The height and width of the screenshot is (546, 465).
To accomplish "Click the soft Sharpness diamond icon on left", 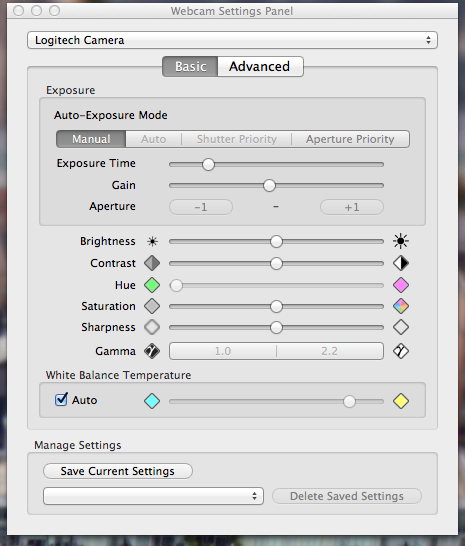I will coord(152,327).
